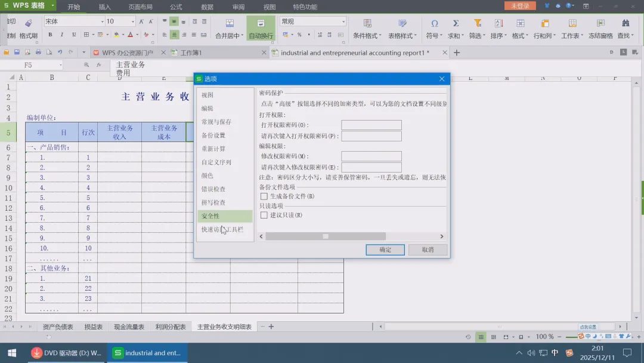Viewport: 644px width, 363px height.
Task: Open the Formulas ribbon tab
Action: 176,7
